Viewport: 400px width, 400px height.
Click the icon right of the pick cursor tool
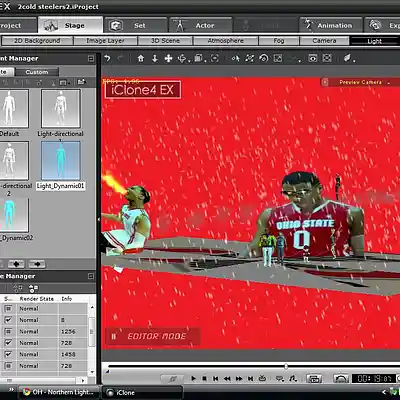point(250,59)
